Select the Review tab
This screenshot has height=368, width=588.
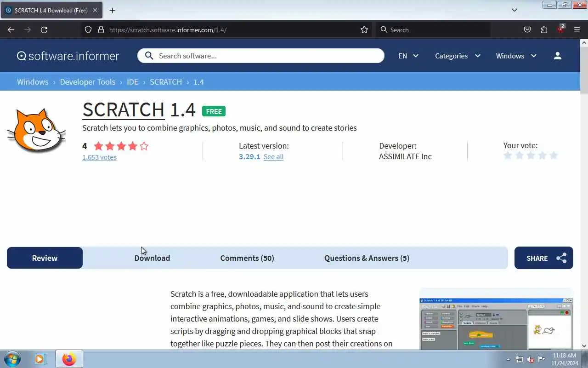click(x=45, y=258)
